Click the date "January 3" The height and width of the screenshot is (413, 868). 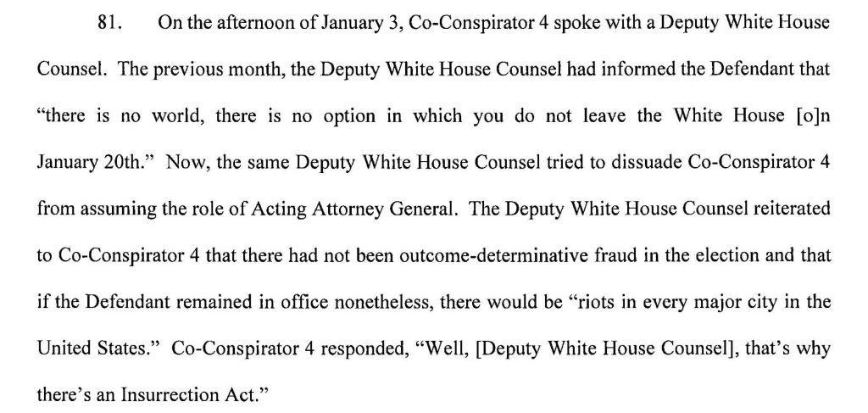368,23
